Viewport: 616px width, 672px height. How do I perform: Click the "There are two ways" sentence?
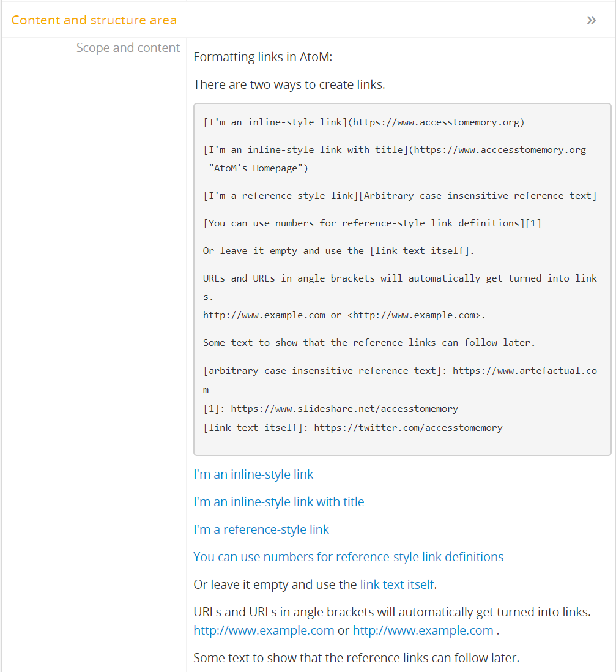pyautogui.click(x=289, y=84)
